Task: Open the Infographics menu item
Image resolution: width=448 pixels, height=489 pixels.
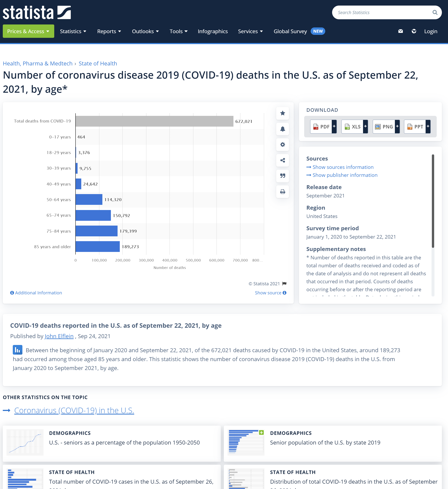Action: pyautogui.click(x=213, y=31)
